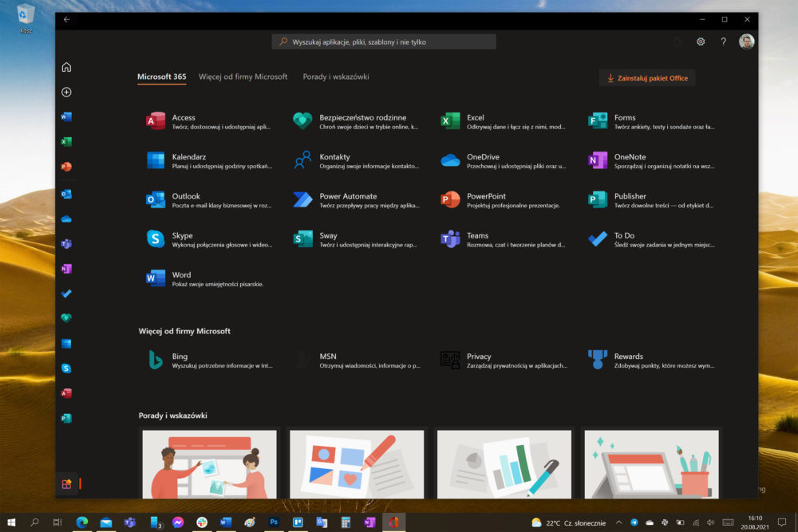This screenshot has width=798, height=532.
Task: Open the Access app tile
Action: [x=208, y=121]
